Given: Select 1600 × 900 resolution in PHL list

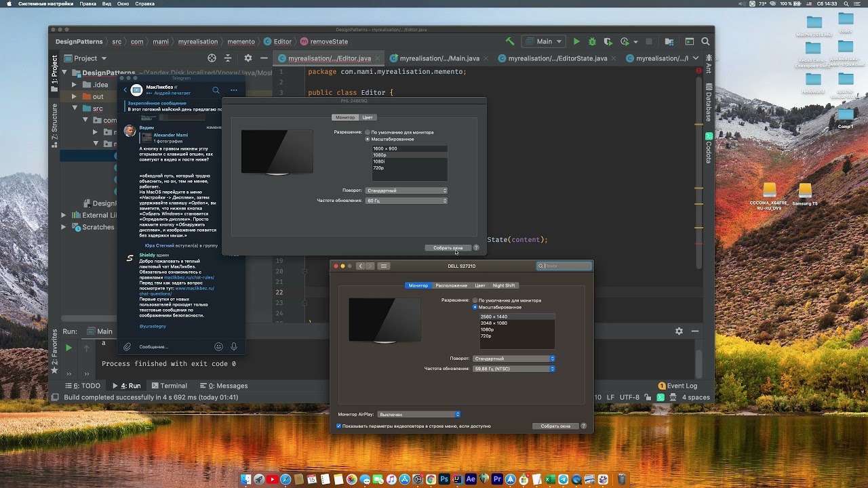Looking at the screenshot, I should coord(410,148).
